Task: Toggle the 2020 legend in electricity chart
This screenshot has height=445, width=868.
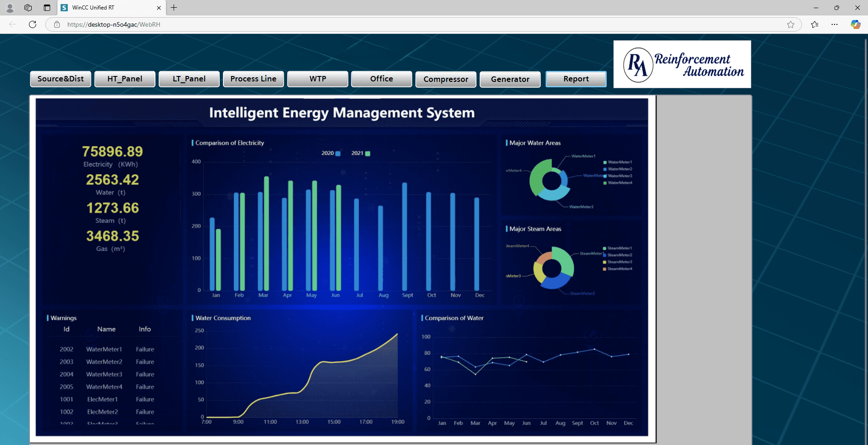Action: click(331, 153)
